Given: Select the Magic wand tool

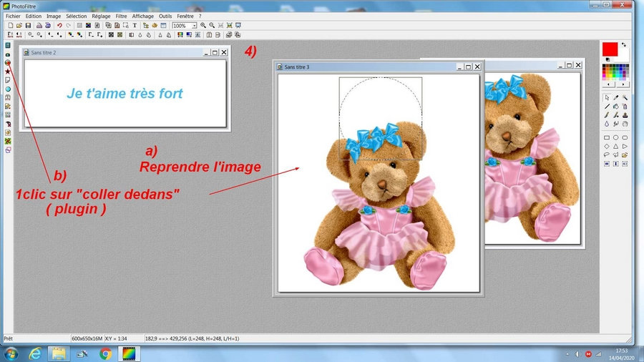Looking at the screenshot, I should point(625,98).
